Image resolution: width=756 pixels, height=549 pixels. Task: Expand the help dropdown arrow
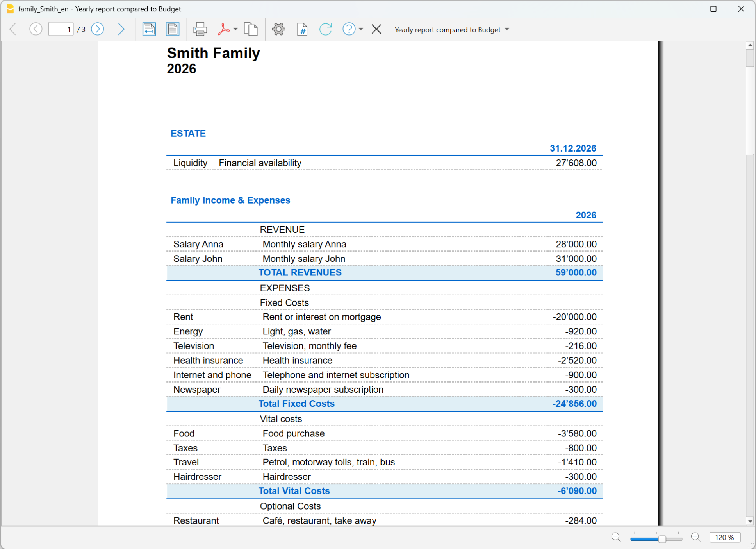coord(361,29)
